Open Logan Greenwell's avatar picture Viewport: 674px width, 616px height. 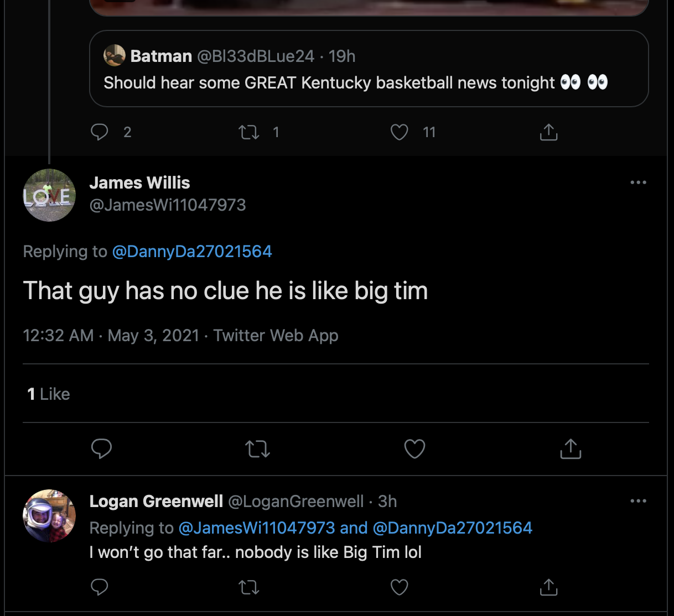click(x=49, y=515)
